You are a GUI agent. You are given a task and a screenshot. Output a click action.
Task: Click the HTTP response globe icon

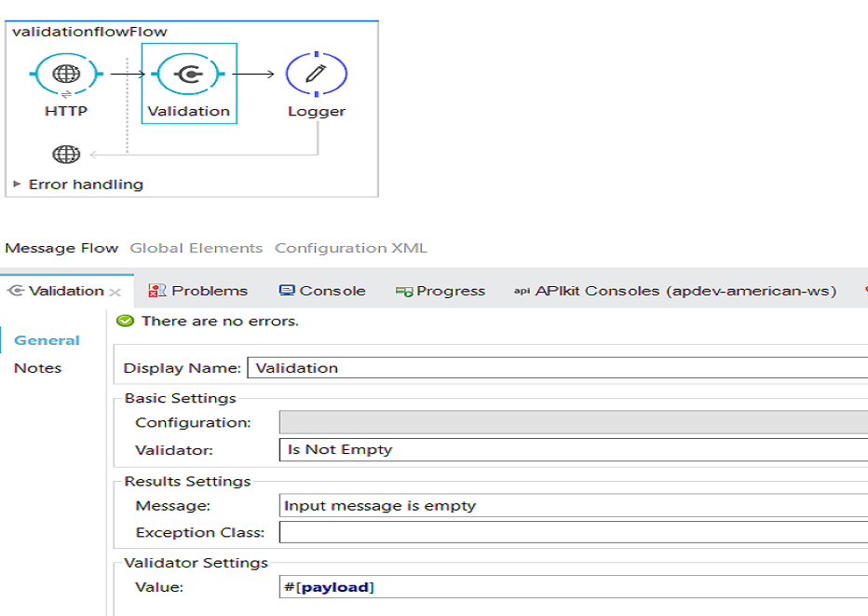click(66, 155)
